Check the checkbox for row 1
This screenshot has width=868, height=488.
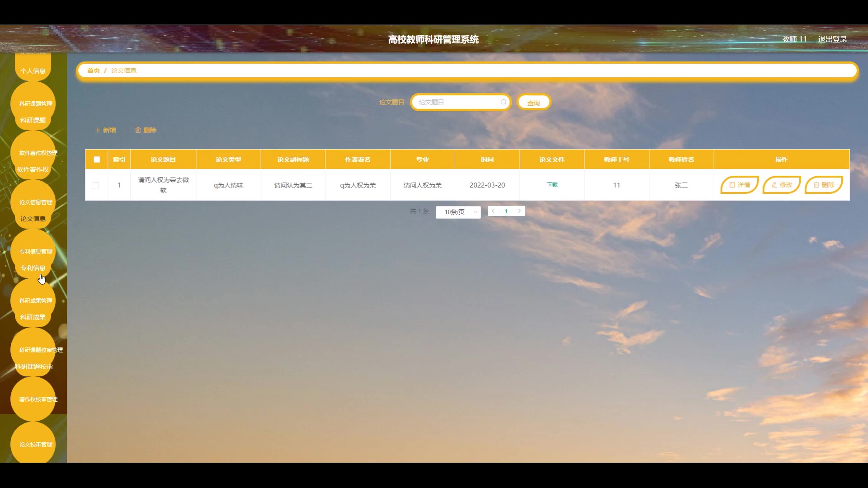coord(96,185)
